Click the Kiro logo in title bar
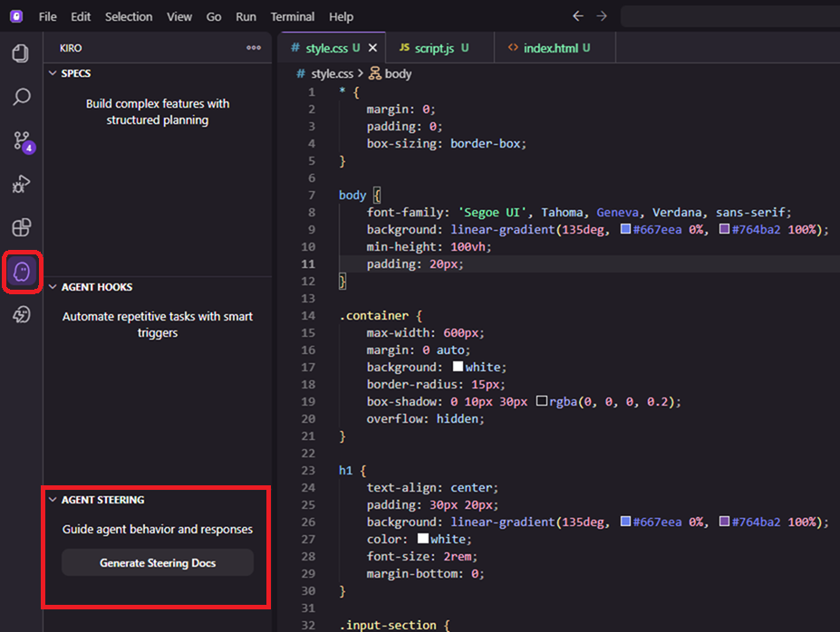Viewport: 840px width, 632px height. point(17,16)
